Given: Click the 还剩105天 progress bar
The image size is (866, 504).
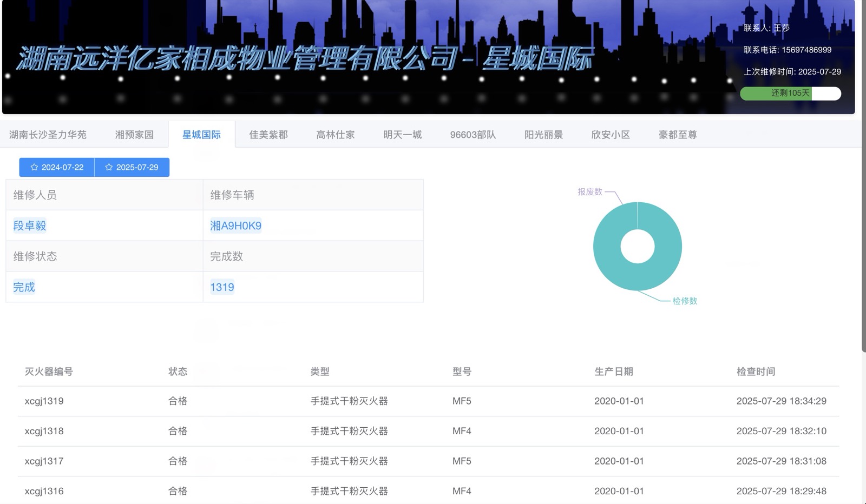Looking at the screenshot, I should tap(790, 94).
